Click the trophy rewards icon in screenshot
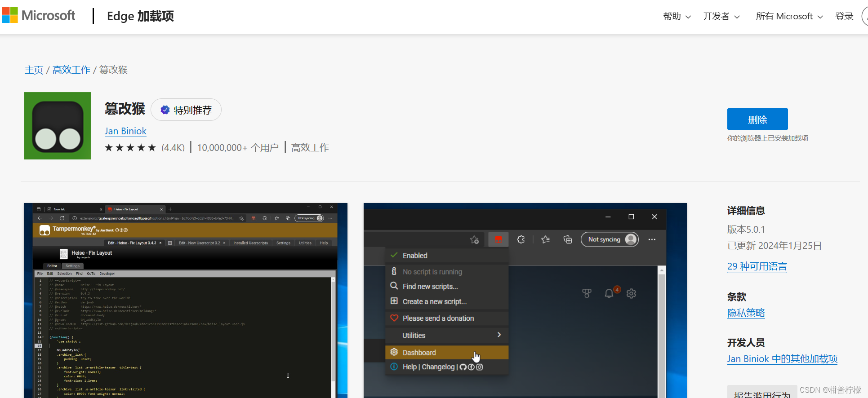 point(587,293)
